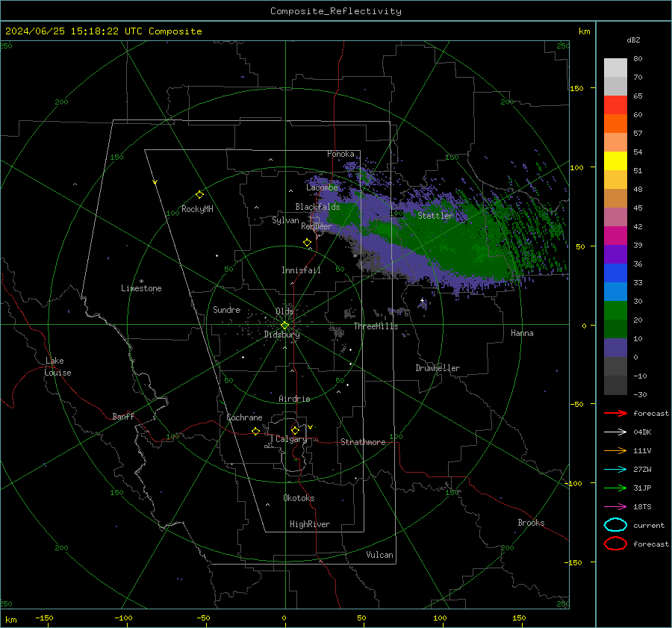The height and width of the screenshot is (628, 672).
Task: Click the ThreeHills city label
Action: tap(376, 326)
